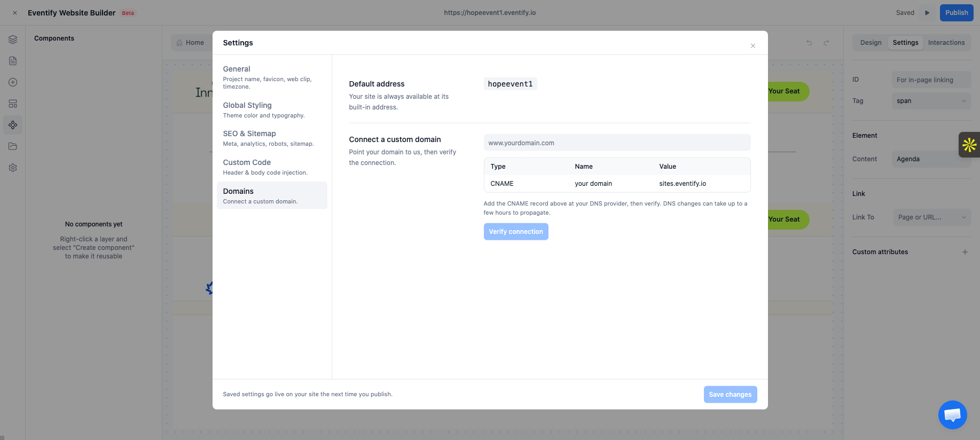Click the site URL hopeevent1.eventify.io
This screenshot has height=440, width=980.
[x=490, y=13]
